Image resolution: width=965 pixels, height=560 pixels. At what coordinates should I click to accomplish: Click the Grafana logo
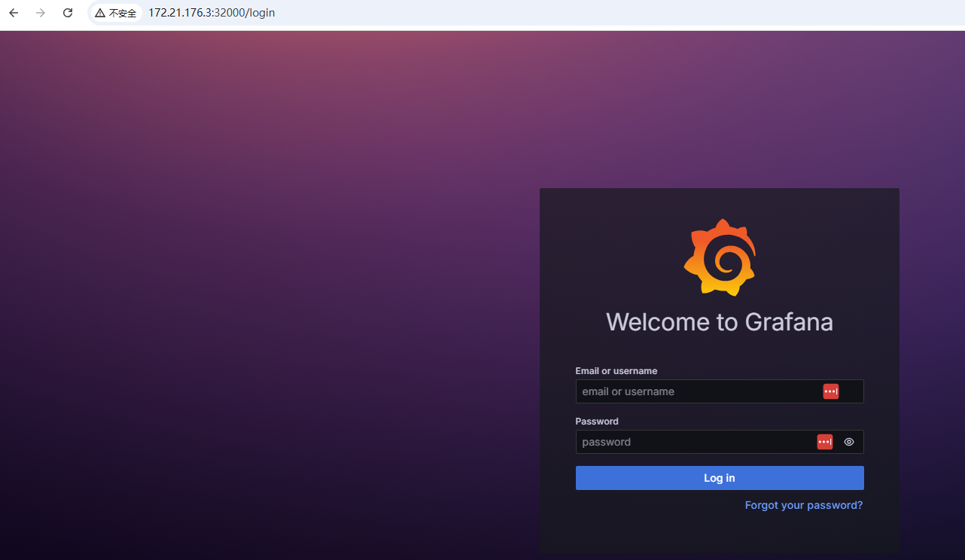pyautogui.click(x=720, y=257)
